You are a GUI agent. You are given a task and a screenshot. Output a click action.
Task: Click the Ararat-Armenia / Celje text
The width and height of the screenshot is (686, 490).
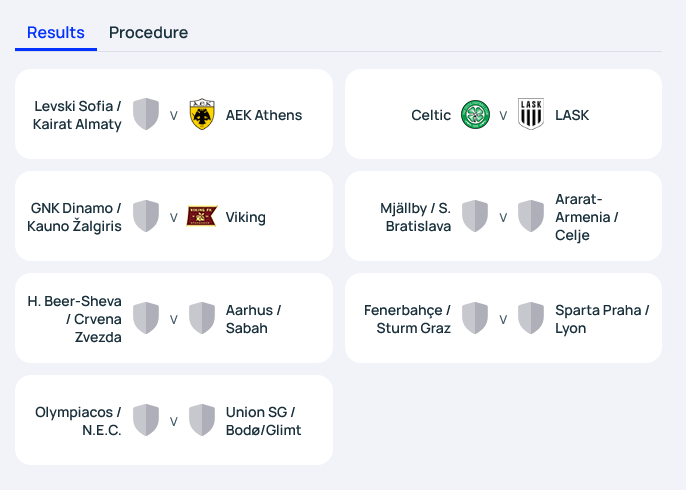click(586, 217)
